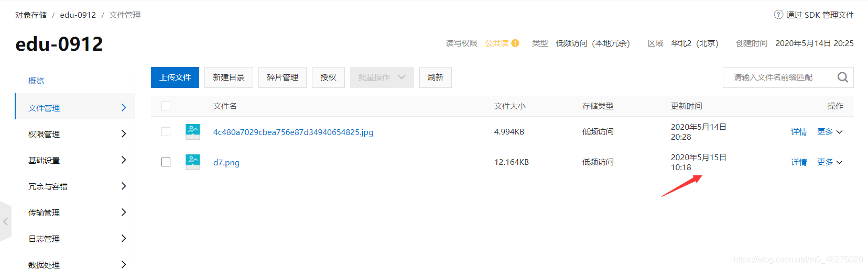Check the box for the 4c480a7029cbea756e87d34940654825.jpg row
This screenshot has width=868, height=269.
coord(166,131)
